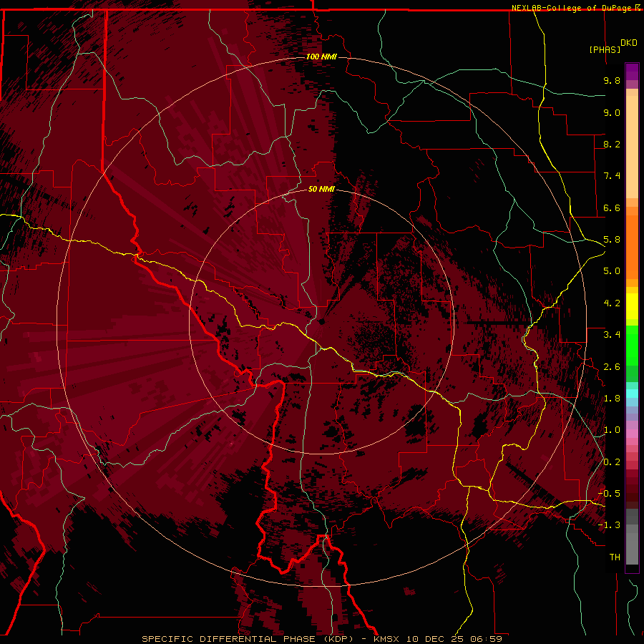Screen dimensions: 644x644
Task: Click the 100 NMI range ring label
Action: 321,57
